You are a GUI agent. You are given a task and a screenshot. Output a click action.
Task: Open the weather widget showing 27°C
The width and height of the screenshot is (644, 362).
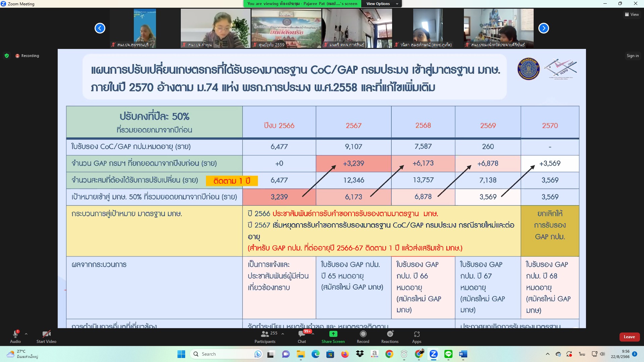coord(23,354)
